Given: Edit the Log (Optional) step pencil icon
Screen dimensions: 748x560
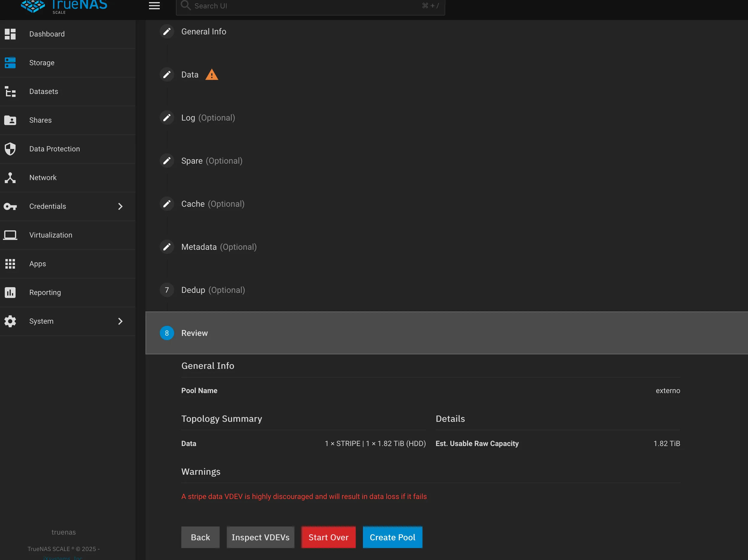Looking at the screenshot, I should 167,118.
